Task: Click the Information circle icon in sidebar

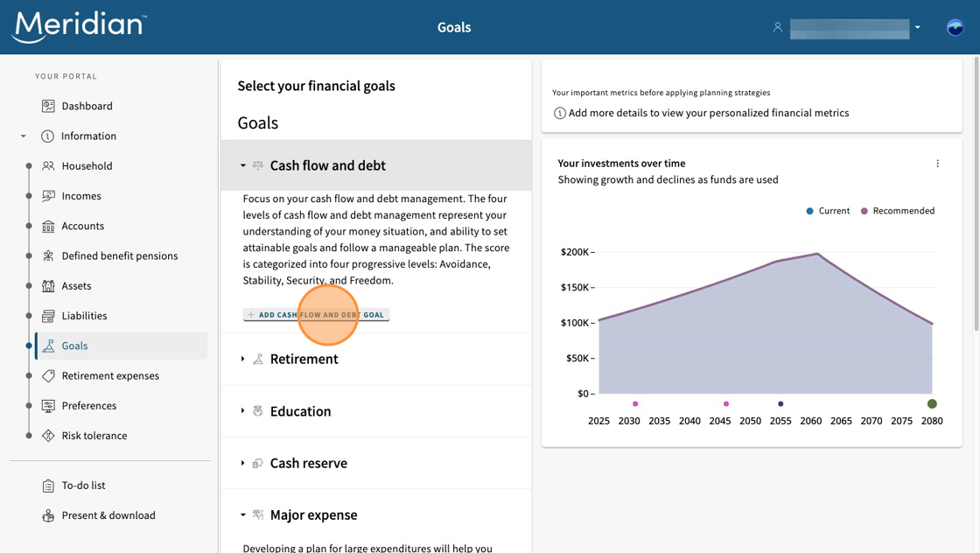Action: pyautogui.click(x=47, y=136)
